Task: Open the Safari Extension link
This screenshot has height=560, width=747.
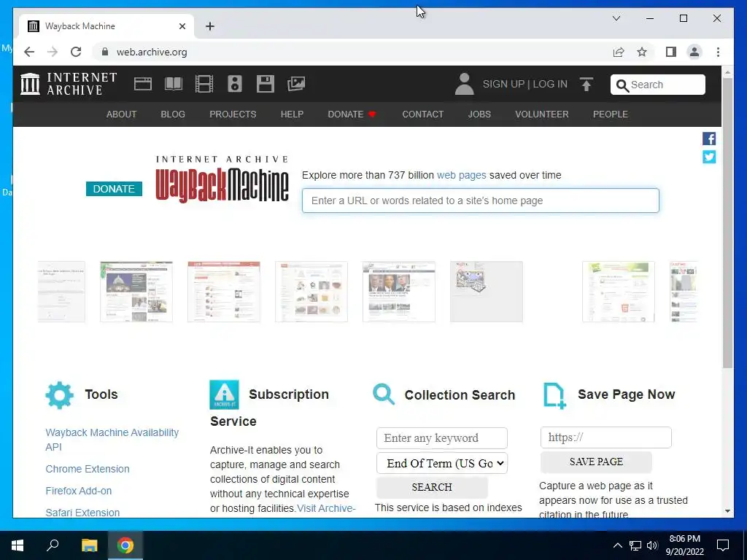Action: 82,513
